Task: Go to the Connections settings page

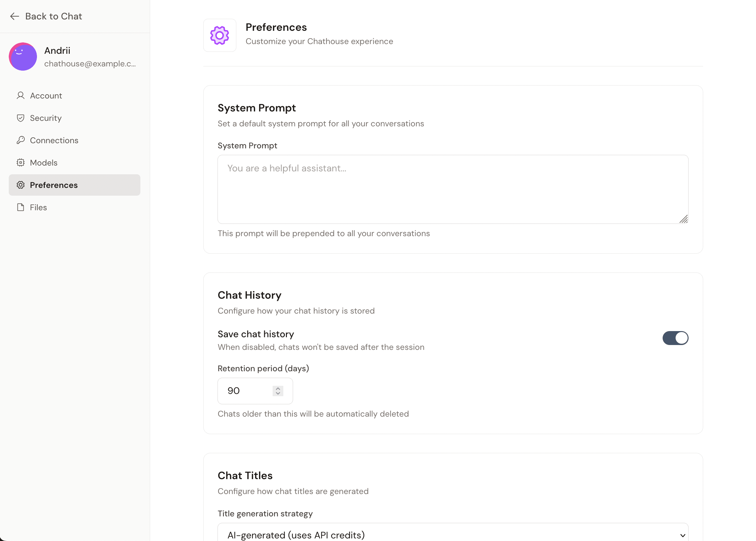Action: tap(54, 140)
